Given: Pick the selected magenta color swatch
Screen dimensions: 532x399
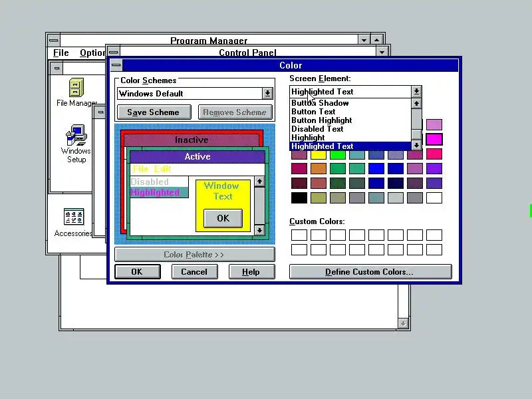Looking at the screenshot, I should (434, 140).
